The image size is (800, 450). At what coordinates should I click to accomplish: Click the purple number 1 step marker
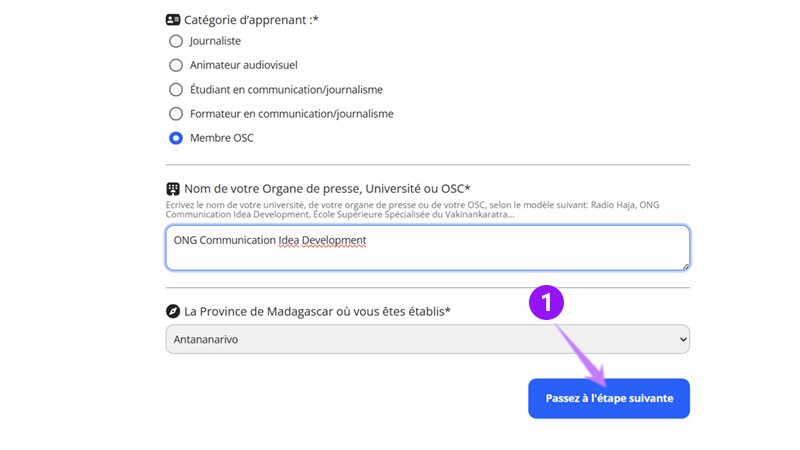[546, 303]
